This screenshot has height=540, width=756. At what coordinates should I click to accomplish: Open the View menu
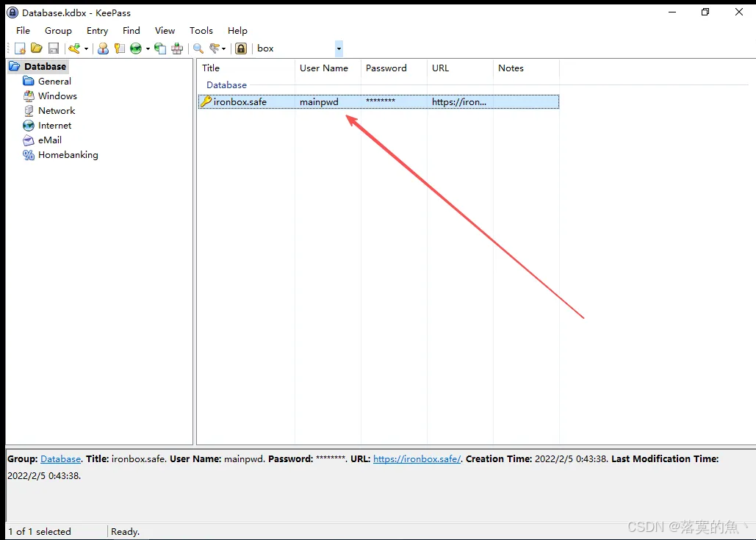click(165, 30)
